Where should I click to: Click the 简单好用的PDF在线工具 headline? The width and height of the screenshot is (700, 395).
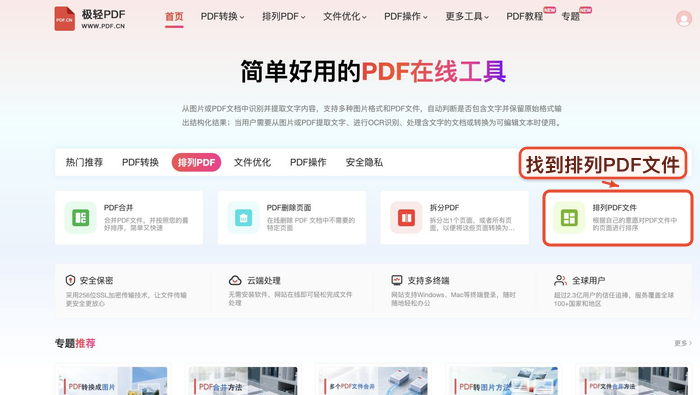pyautogui.click(x=373, y=71)
